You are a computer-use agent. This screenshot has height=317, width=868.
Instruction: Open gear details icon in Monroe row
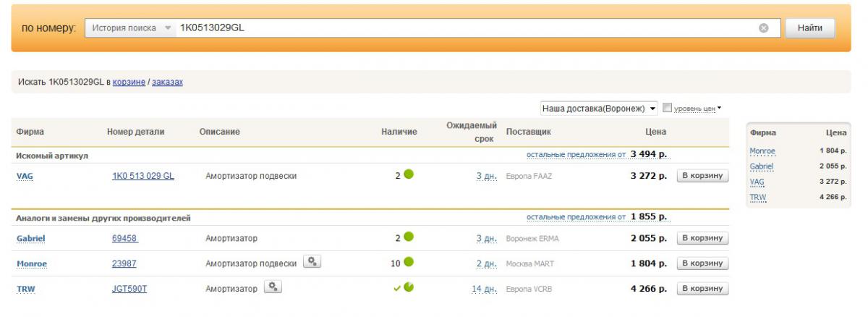coord(312,263)
